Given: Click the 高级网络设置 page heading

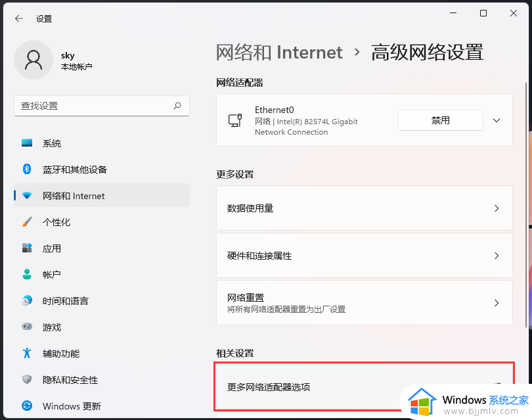Looking at the screenshot, I should [x=427, y=53].
